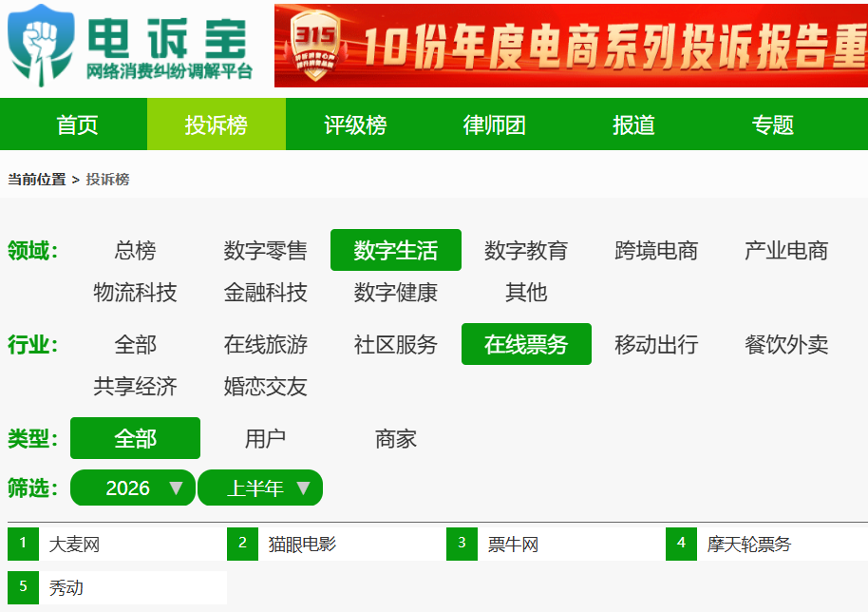Select the 数字健康 domain filter
868x612 pixels.
(396, 292)
